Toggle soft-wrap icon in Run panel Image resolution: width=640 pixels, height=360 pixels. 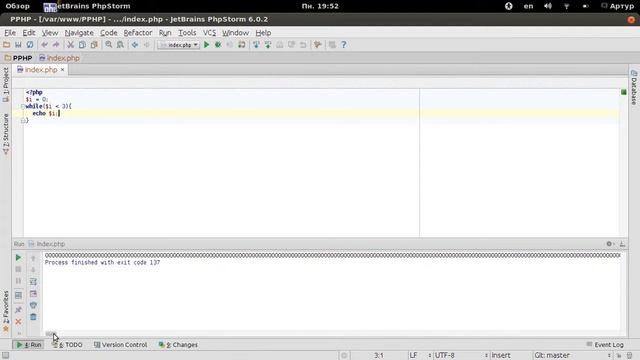(x=33, y=282)
